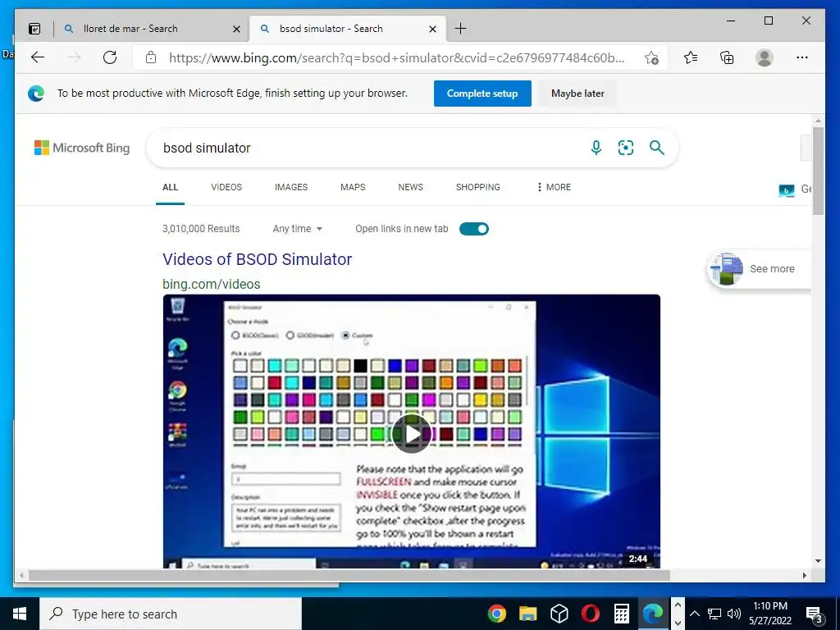The height and width of the screenshot is (630, 840).
Task: Click the Microsoft Bing logo
Action: coord(82,148)
